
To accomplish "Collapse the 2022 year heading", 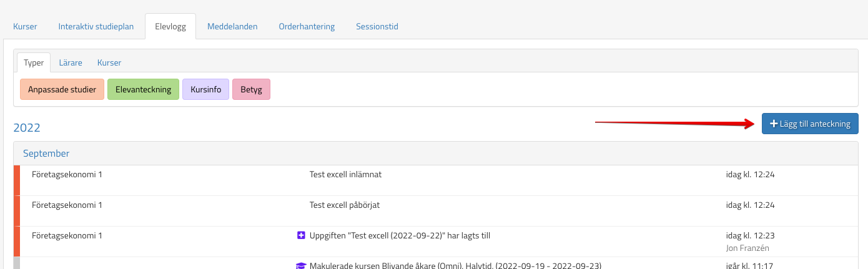I will pyautogui.click(x=27, y=128).
